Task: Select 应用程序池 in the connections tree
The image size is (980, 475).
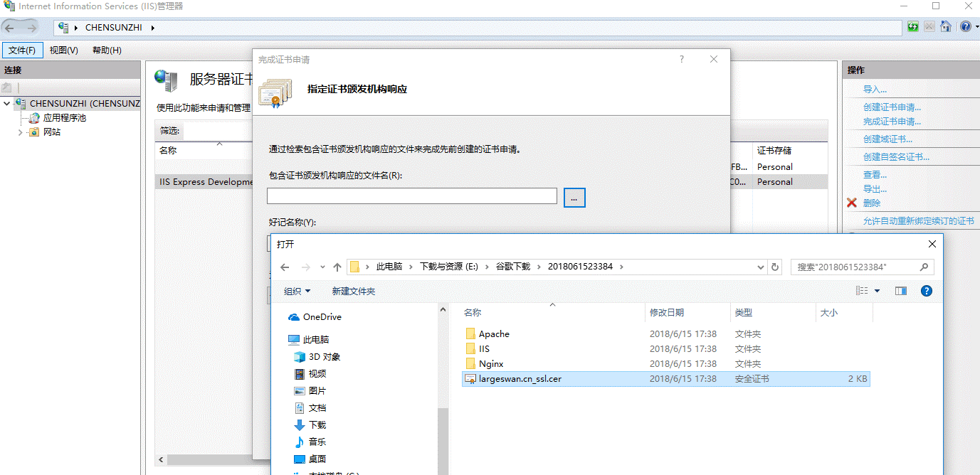Action: (x=64, y=118)
